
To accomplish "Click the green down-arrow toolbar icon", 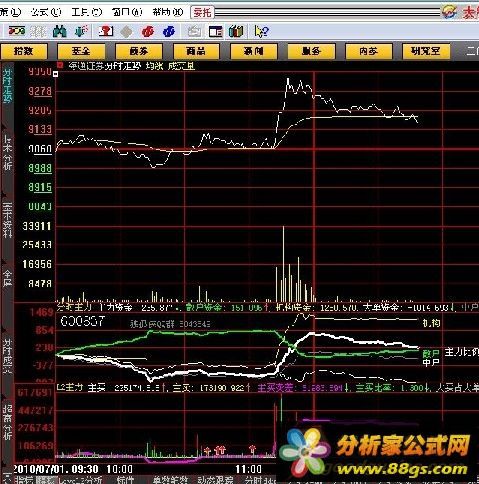I will [81, 31].
